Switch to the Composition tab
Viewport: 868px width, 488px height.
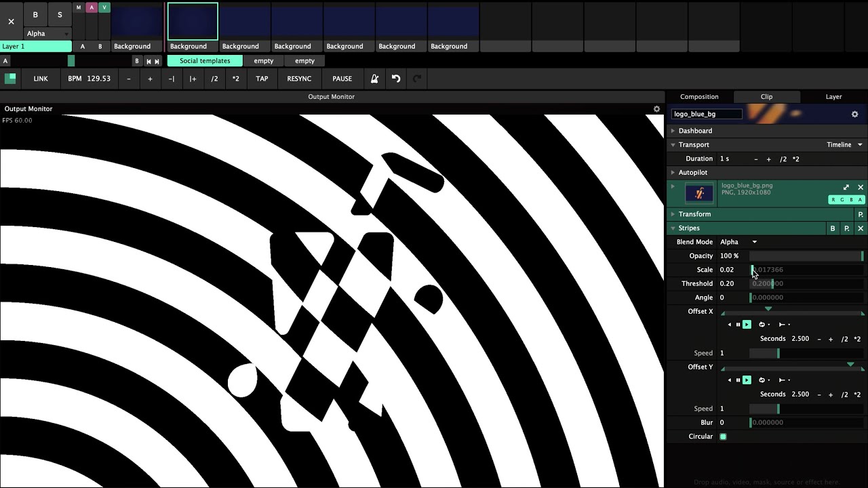[699, 97]
